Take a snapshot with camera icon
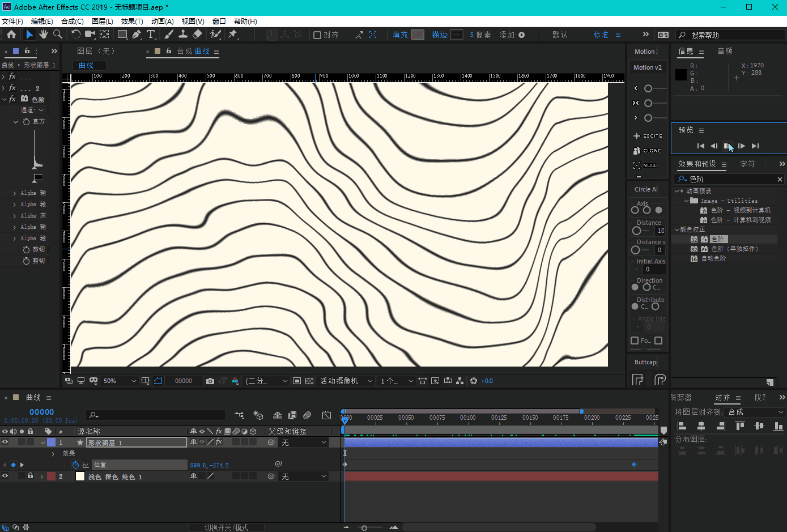This screenshot has width=787, height=532. tap(210, 381)
